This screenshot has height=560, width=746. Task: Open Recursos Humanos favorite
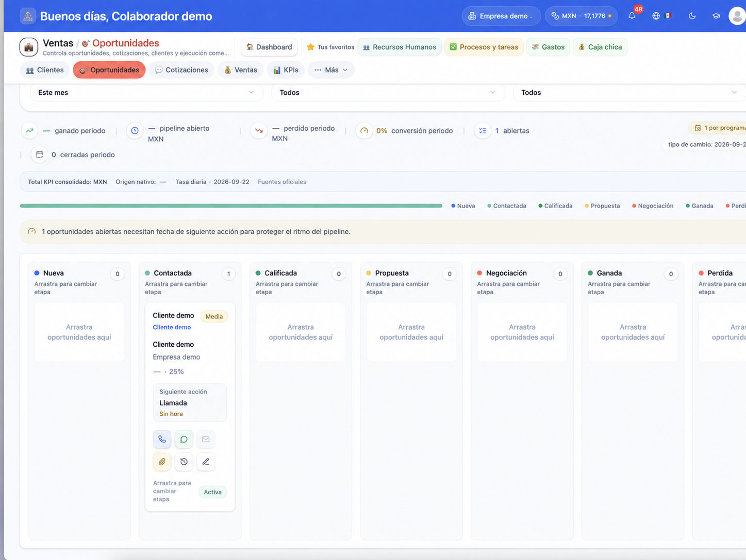tap(400, 47)
